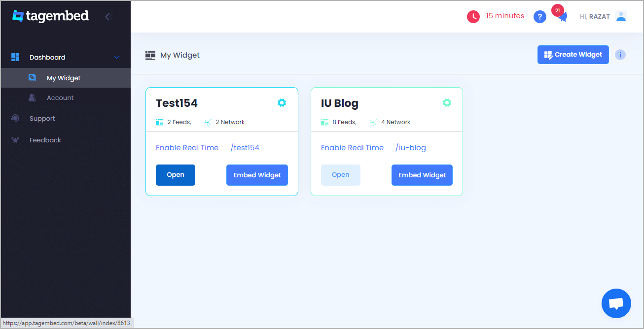Viewport: 644px width, 329px height.
Task: Click the 15 minutes timer text
Action: [x=505, y=16]
